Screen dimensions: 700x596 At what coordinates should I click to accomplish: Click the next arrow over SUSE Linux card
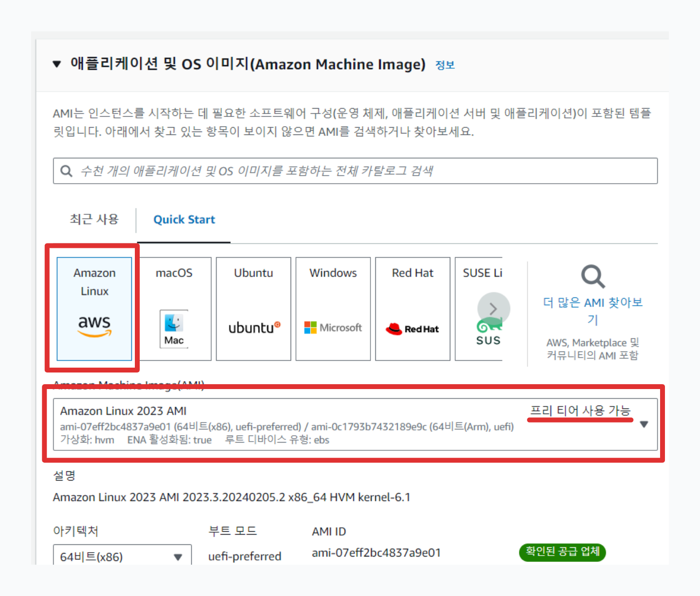tap(494, 308)
